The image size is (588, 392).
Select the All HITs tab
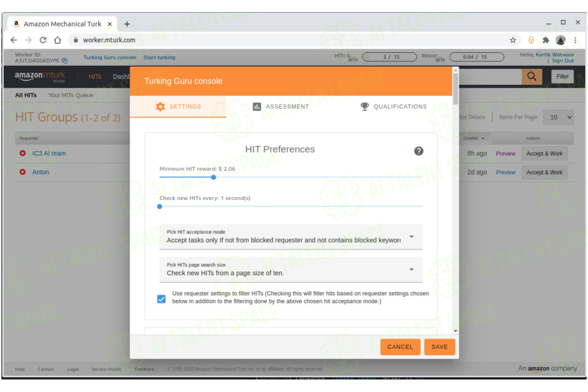click(x=26, y=95)
